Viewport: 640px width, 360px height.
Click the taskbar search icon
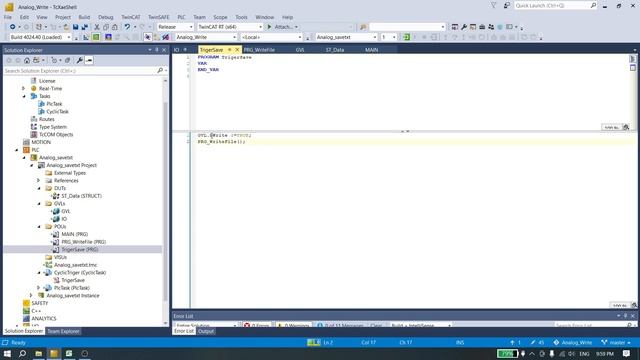(22, 353)
